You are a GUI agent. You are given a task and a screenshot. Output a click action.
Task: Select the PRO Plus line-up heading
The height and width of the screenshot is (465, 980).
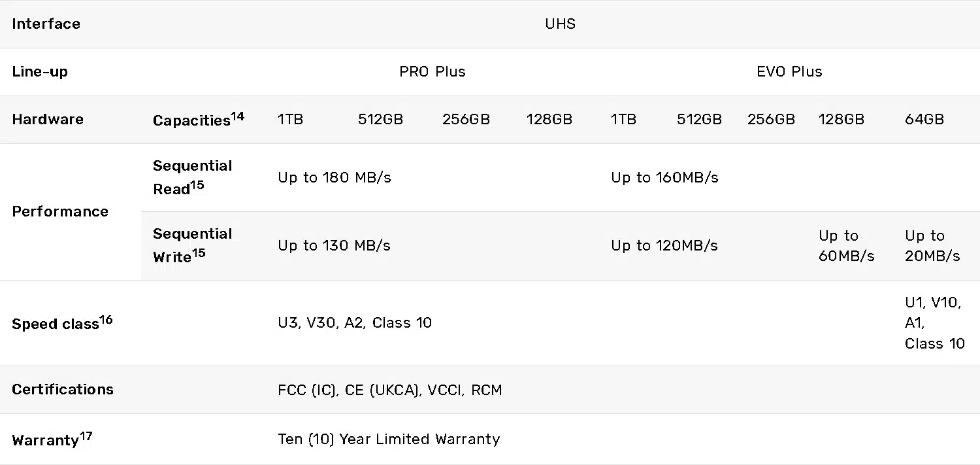(433, 72)
